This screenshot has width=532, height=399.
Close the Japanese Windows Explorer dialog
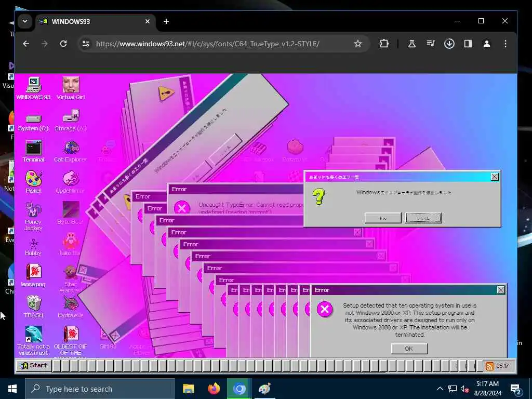[x=495, y=177]
